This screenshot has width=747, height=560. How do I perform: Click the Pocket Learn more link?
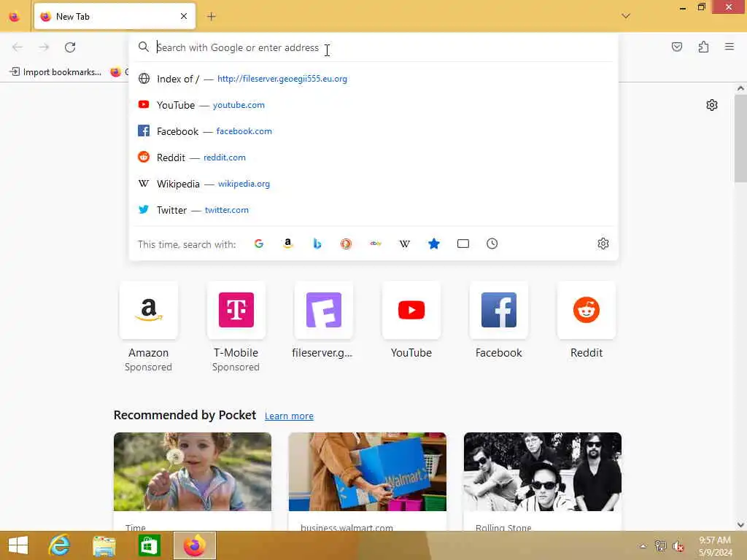[289, 416]
